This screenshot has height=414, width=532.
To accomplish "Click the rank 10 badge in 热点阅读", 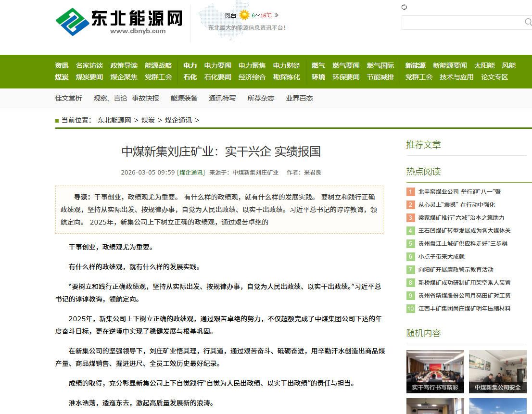I will coord(410,309).
